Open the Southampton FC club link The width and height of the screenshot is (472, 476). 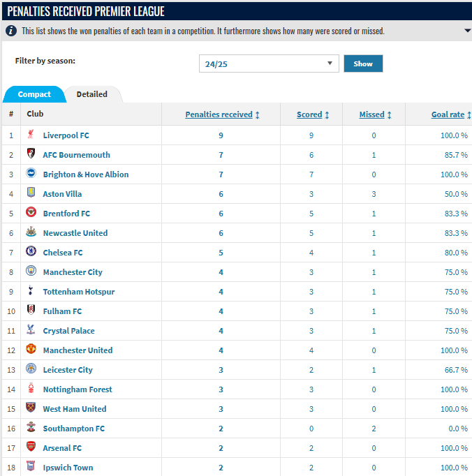coord(74,429)
